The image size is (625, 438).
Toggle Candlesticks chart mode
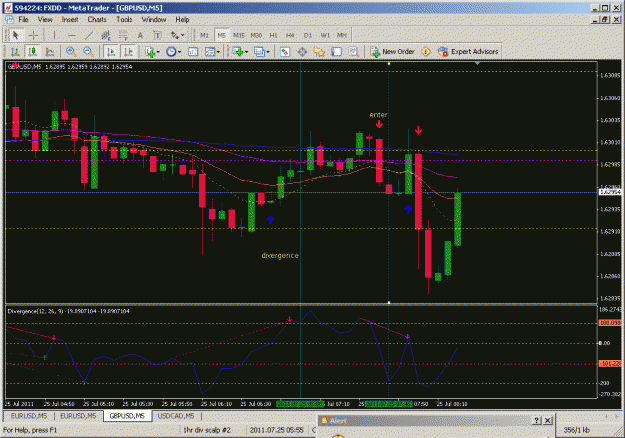coord(32,51)
